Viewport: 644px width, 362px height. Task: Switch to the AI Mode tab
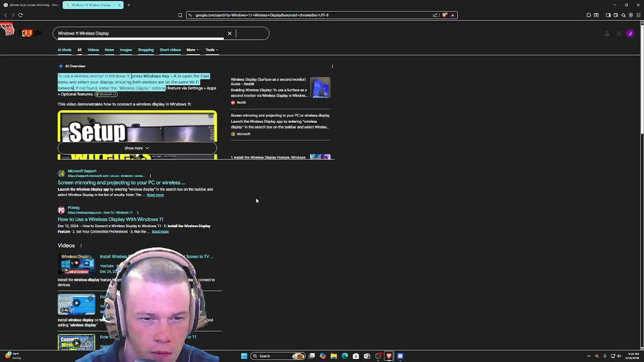click(64, 50)
